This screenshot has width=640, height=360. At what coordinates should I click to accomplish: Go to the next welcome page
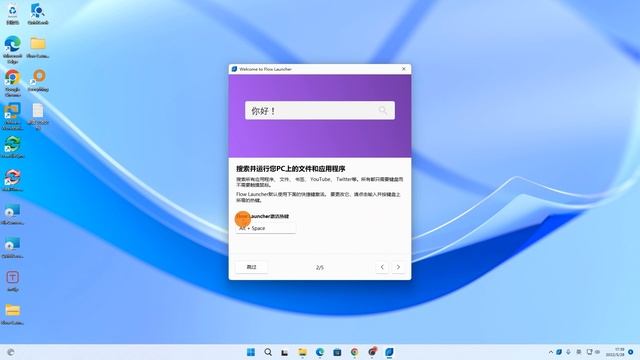(398, 267)
